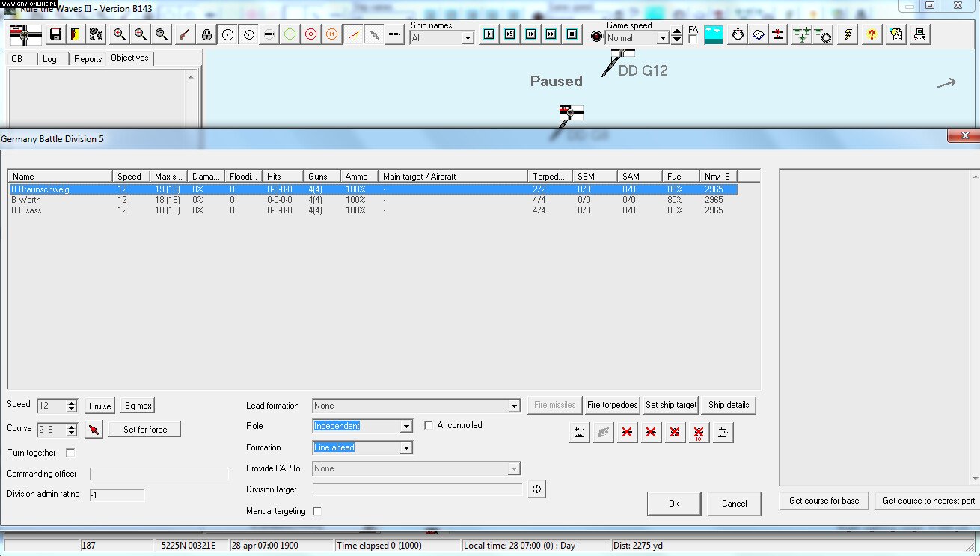
Task: Open help via the question mark icon
Action: [x=871, y=34]
